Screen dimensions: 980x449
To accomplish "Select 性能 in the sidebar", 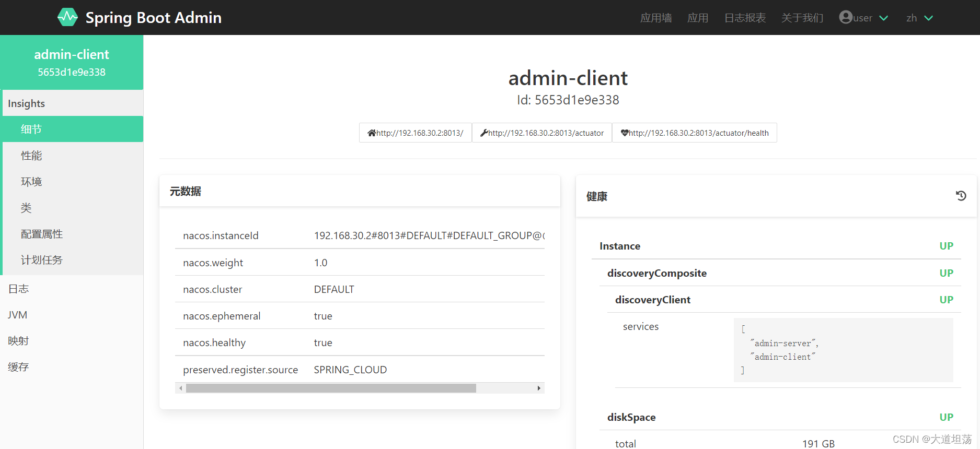I will (x=73, y=155).
